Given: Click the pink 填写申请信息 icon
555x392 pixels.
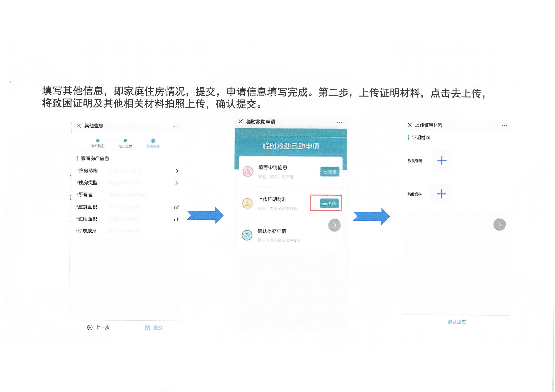Looking at the screenshot, I should point(248,172).
